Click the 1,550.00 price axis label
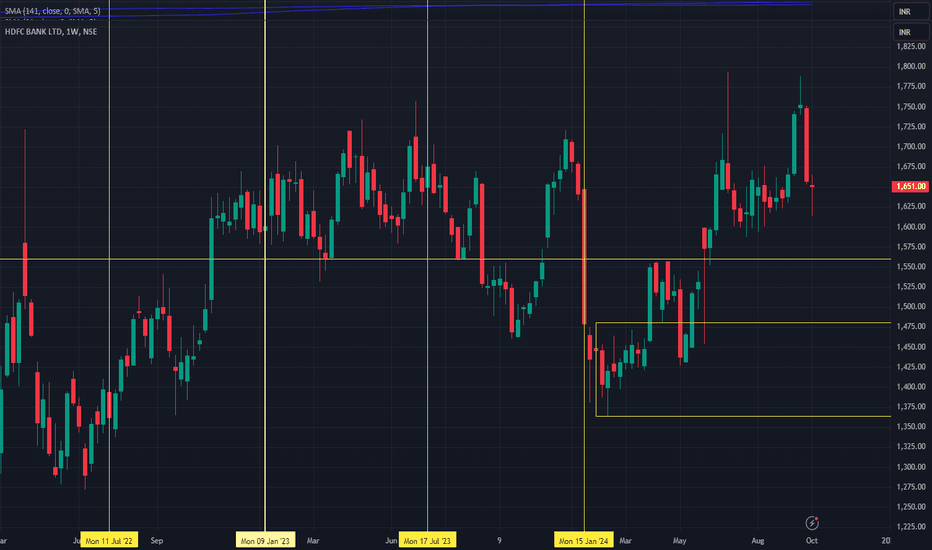This screenshot has height=550, width=932. (911, 266)
